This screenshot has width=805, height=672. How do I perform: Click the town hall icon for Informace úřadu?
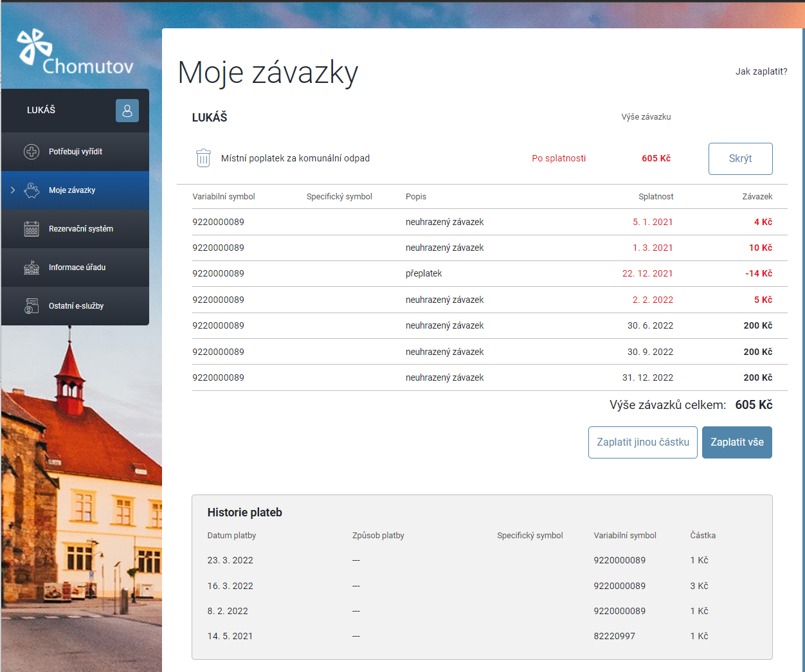point(32,268)
